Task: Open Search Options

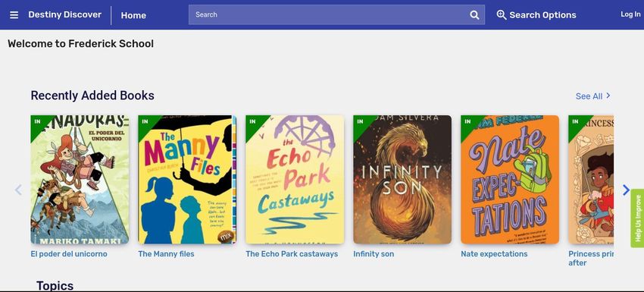Action: click(x=536, y=15)
